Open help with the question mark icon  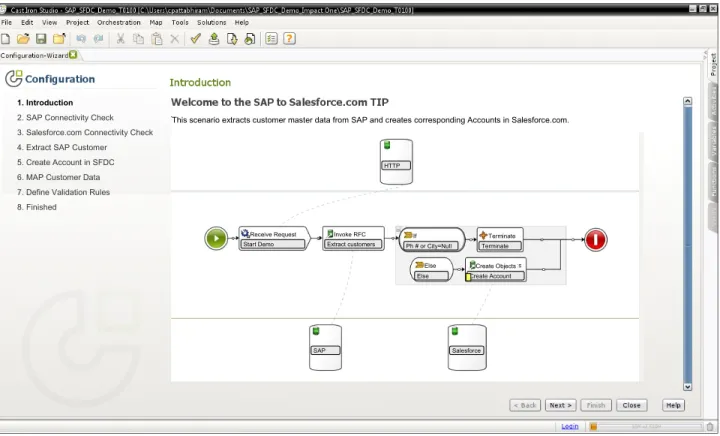click(289, 39)
